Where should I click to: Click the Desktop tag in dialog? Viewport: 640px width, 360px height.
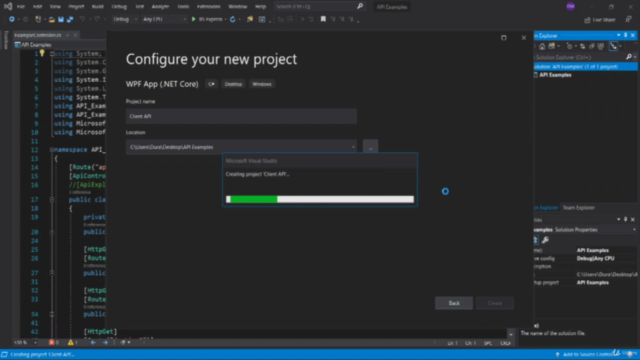coord(233,84)
